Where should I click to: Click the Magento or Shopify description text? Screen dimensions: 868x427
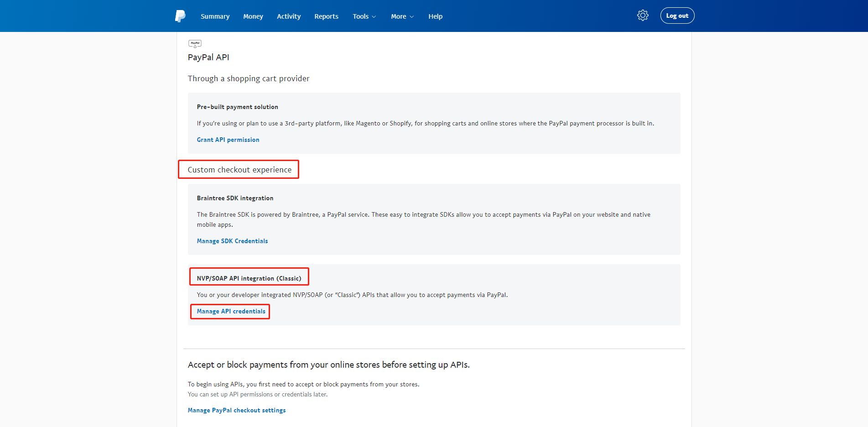[x=426, y=123]
